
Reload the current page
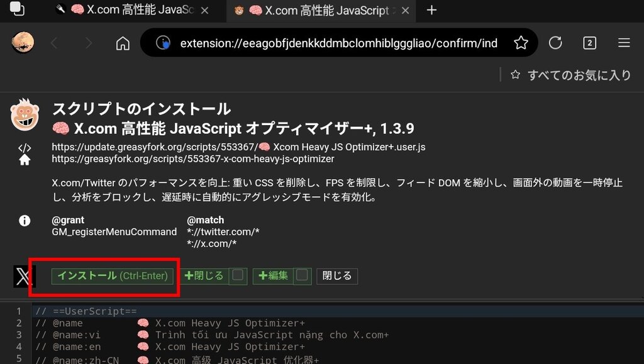tap(555, 43)
